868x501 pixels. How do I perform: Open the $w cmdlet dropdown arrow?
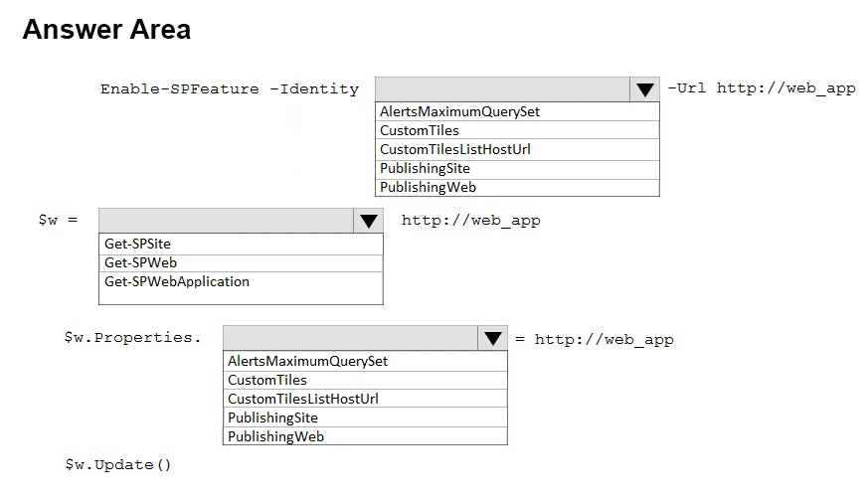click(369, 221)
